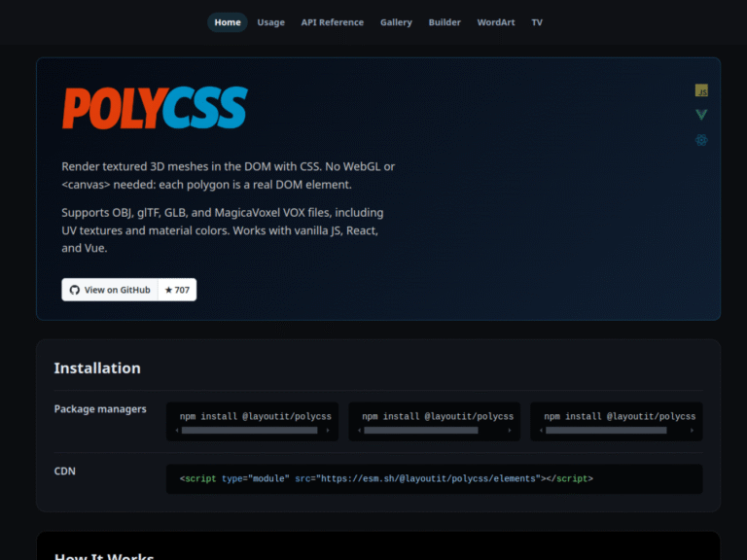Click the middle npm install code block
The height and width of the screenshot is (560, 747).
[435, 421]
